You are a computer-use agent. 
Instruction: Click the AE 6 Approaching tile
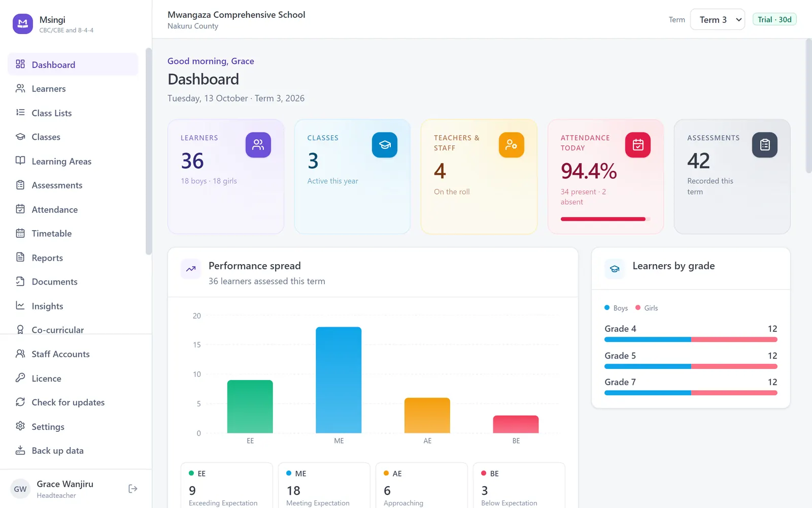pos(422,485)
